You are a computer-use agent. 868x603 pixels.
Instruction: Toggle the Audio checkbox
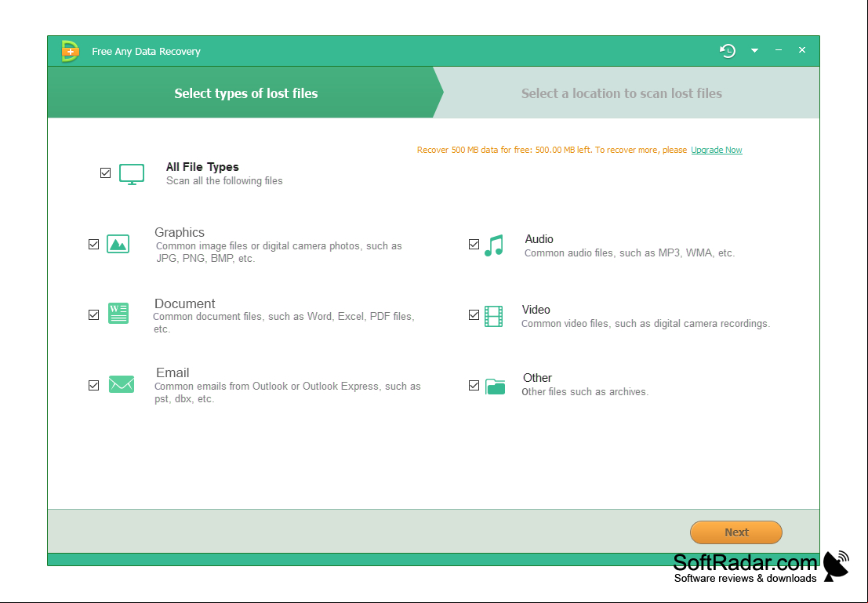pos(474,244)
